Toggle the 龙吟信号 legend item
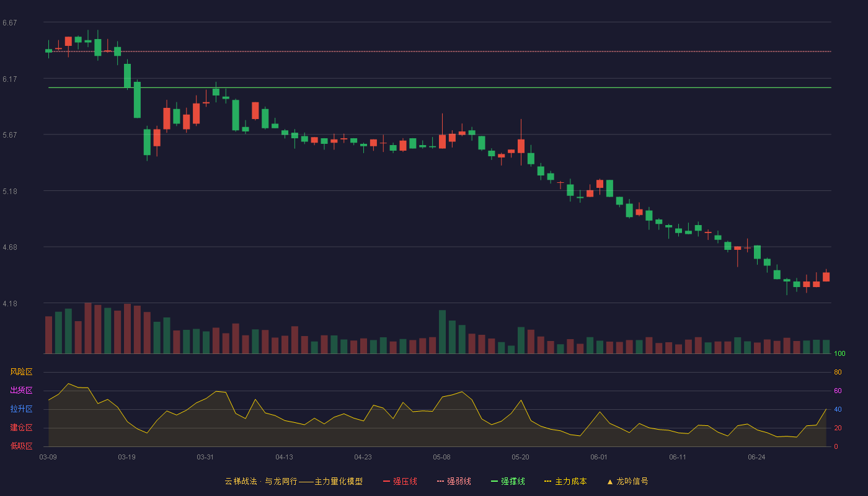 pos(627,481)
